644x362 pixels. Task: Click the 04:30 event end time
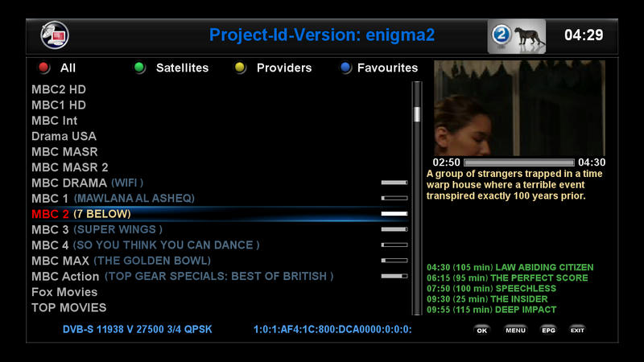click(592, 162)
